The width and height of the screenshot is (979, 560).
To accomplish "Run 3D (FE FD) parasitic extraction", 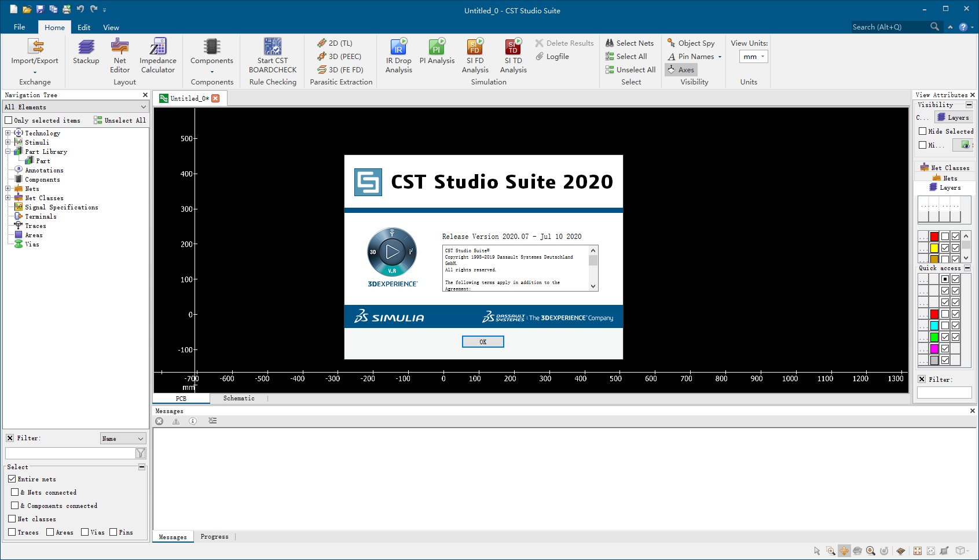I will click(341, 70).
